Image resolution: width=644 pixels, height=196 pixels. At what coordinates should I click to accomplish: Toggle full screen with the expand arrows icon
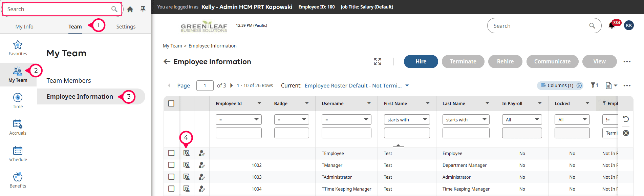tap(378, 61)
